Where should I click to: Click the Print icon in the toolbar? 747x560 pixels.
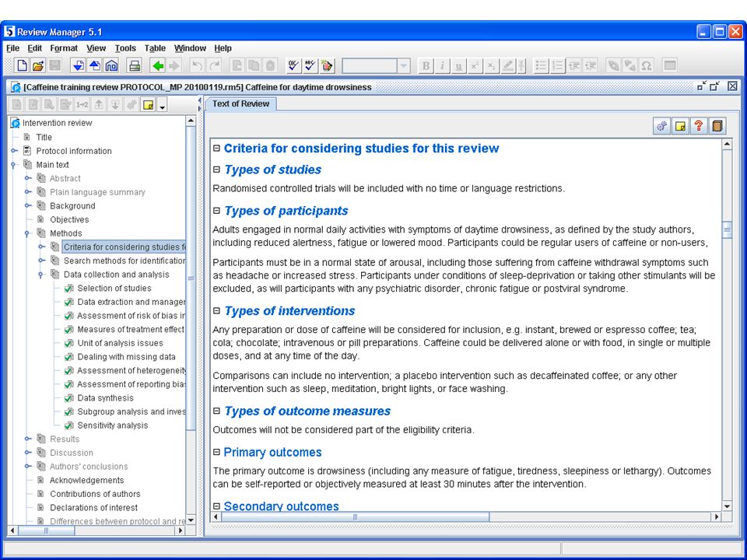click(135, 65)
